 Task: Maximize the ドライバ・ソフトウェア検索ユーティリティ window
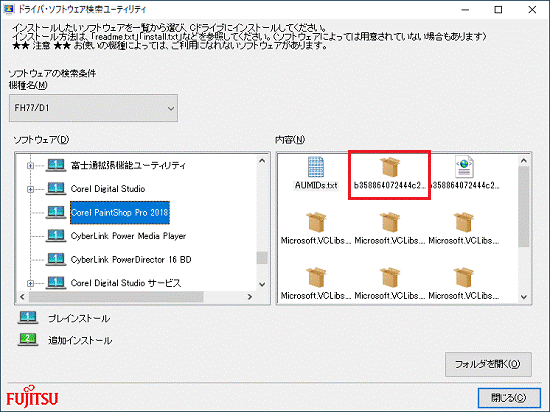pyautogui.click(x=498, y=10)
